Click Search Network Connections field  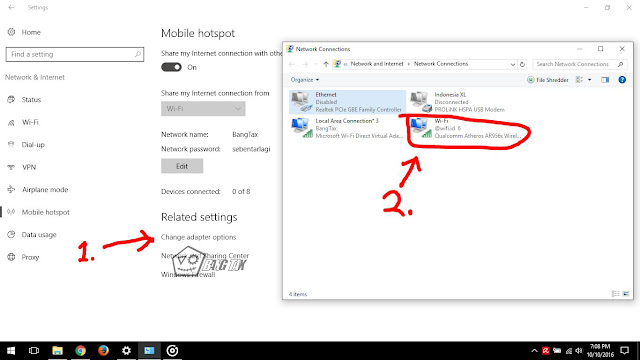tap(580, 64)
